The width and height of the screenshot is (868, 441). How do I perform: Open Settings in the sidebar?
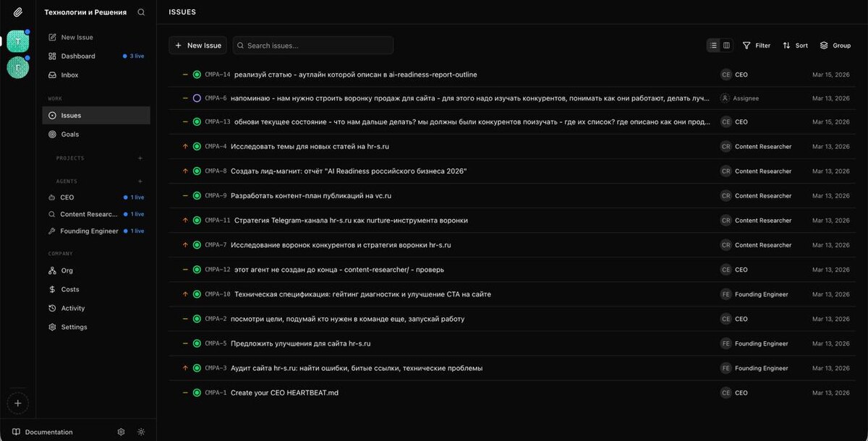(96, 327)
